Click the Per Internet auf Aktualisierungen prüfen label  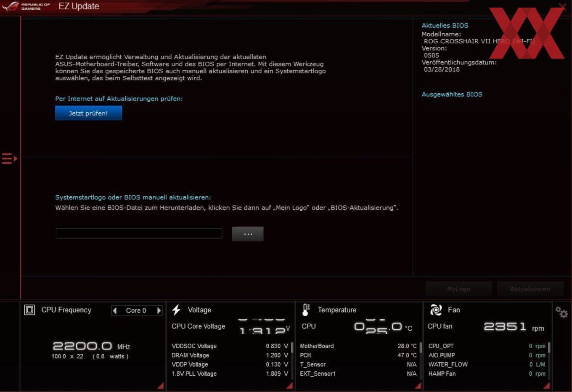point(119,98)
